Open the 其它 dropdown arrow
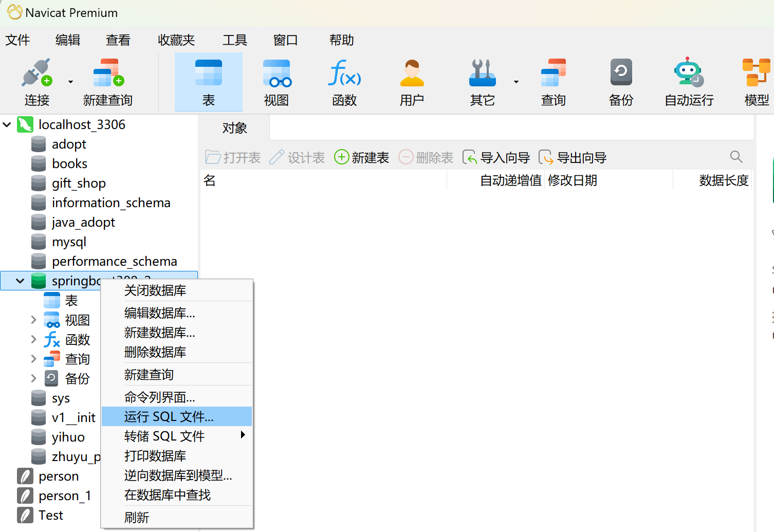This screenshot has width=774, height=532. [x=516, y=82]
